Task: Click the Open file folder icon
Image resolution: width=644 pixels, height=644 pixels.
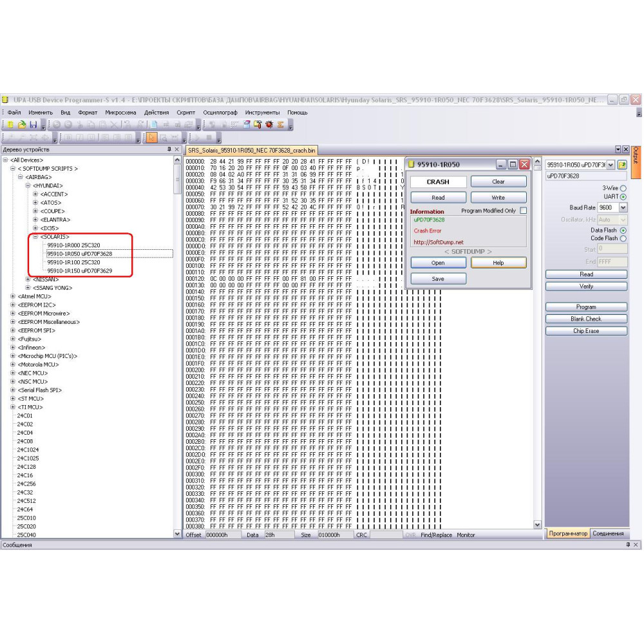Action: pos(22,124)
